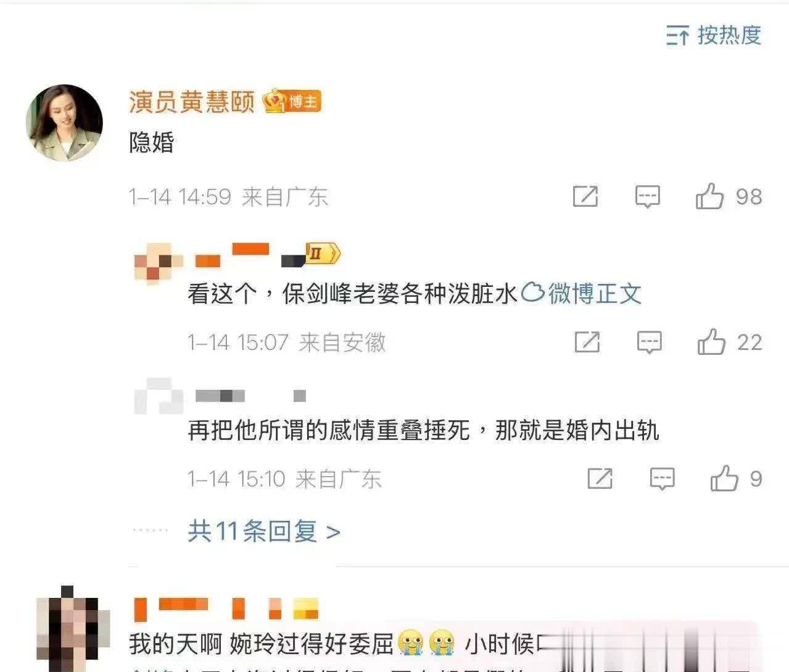Open comment box for 保剑峰老婆 reply
This screenshot has height=672, width=789.
point(650,342)
